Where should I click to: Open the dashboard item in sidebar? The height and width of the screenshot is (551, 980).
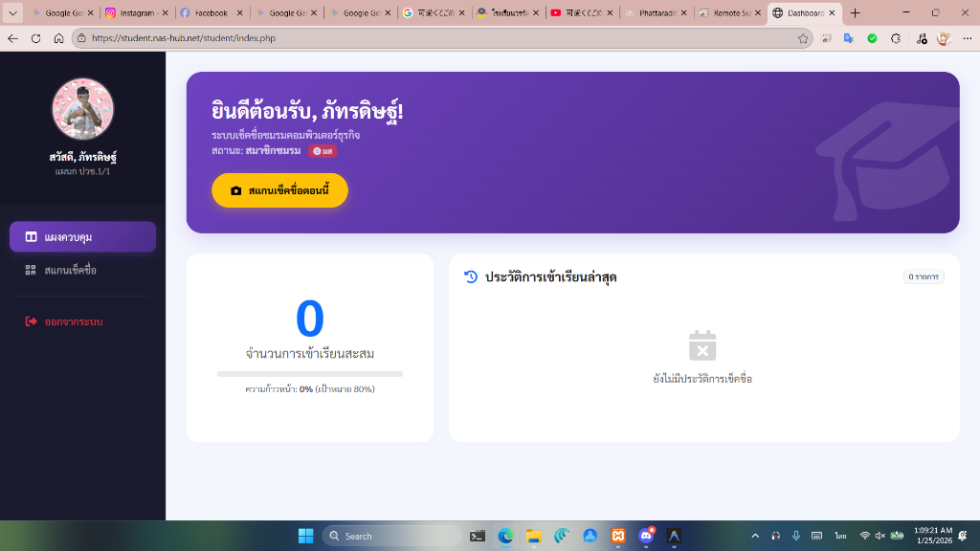pyautogui.click(x=82, y=237)
